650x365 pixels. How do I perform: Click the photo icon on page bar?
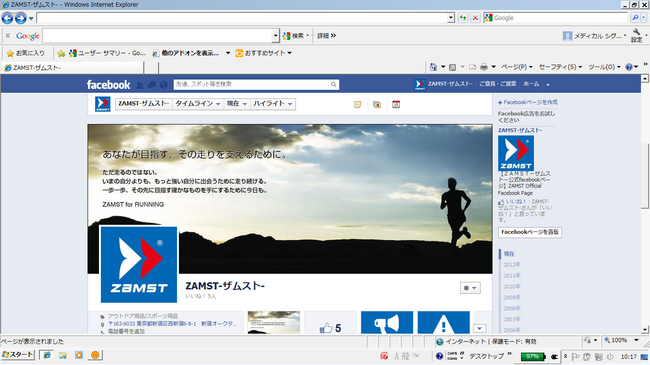[377, 105]
